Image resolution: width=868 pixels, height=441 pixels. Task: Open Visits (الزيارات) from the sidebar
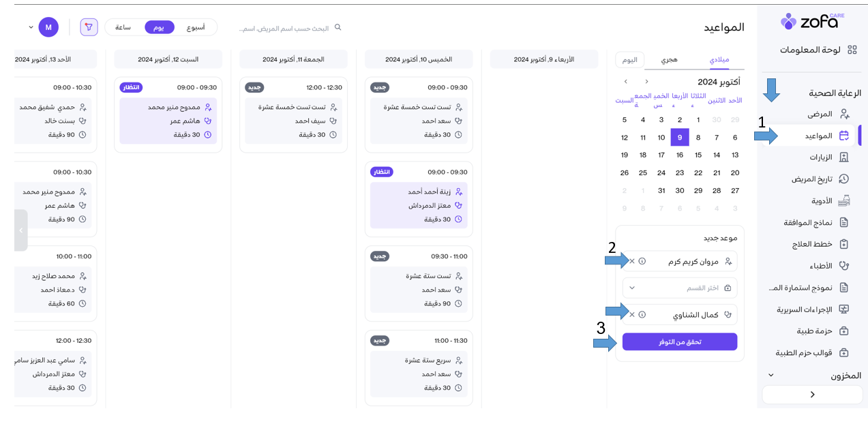coord(843,157)
